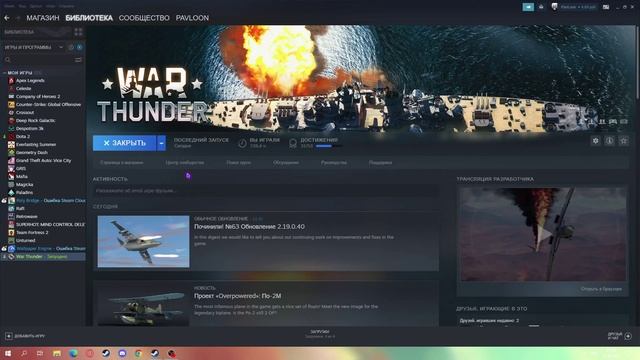Open the МАГАЗИН tab
640x360 pixels.
(43, 18)
